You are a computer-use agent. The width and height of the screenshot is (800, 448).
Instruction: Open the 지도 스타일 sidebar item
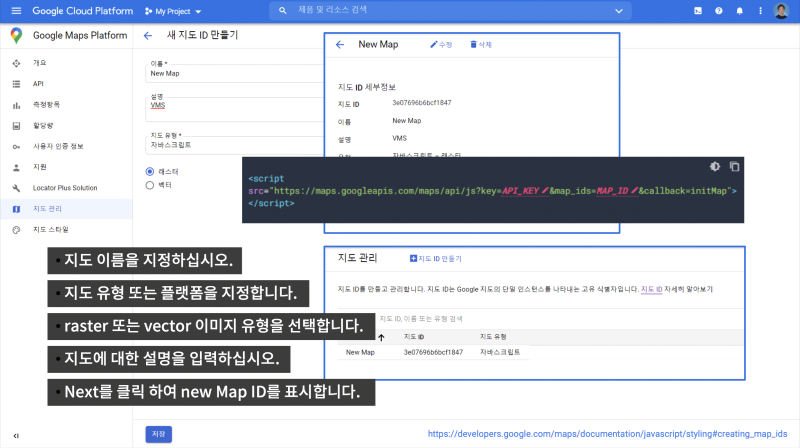pos(66,230)
